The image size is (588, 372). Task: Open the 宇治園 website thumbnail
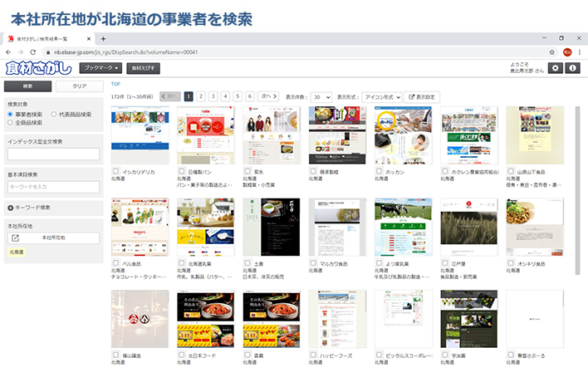pos(469,319)
